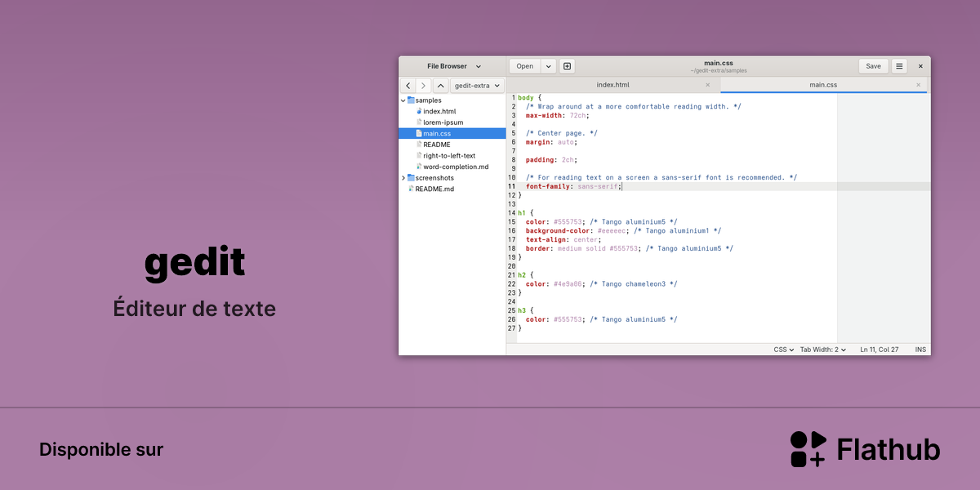
Task: Click the 'h2 {' selector line
Action: (x=525, y=275)
